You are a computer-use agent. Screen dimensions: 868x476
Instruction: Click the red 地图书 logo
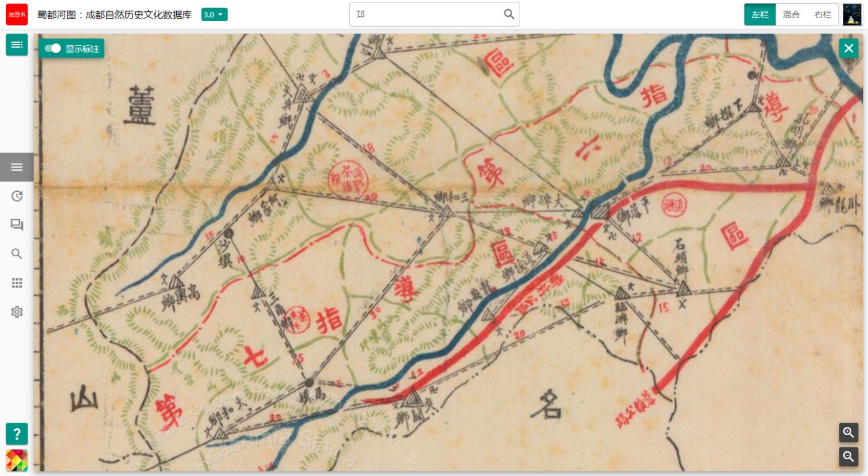[x=17, y=14]
